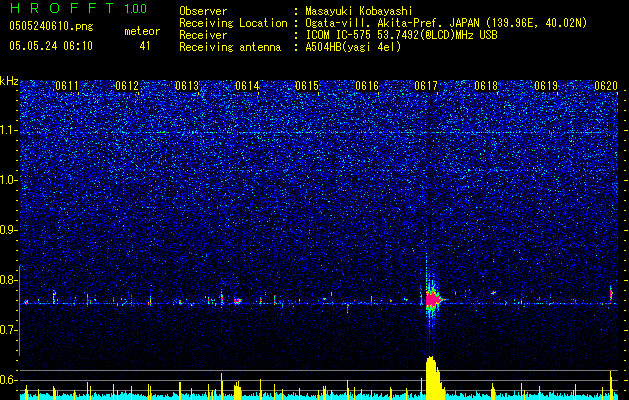Click the Observer field label
The width and height of the screenshot is (629, 400).
[x=203, y=11]
